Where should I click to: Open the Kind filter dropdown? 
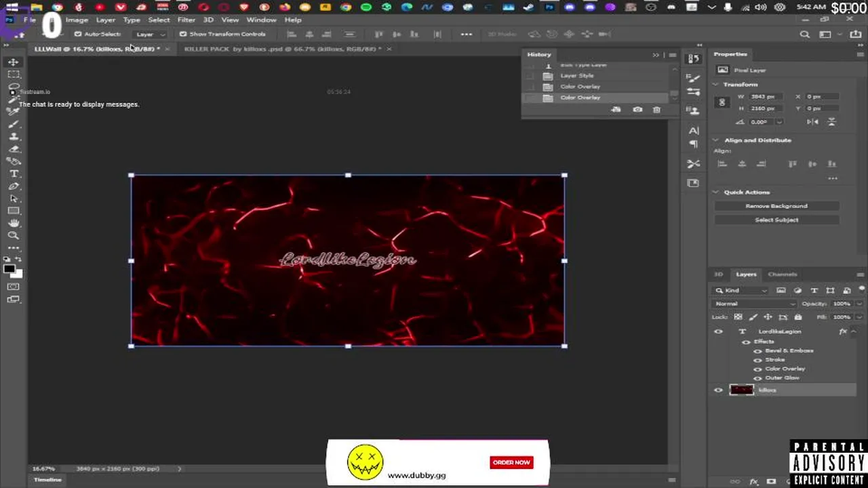click(741, 290)
